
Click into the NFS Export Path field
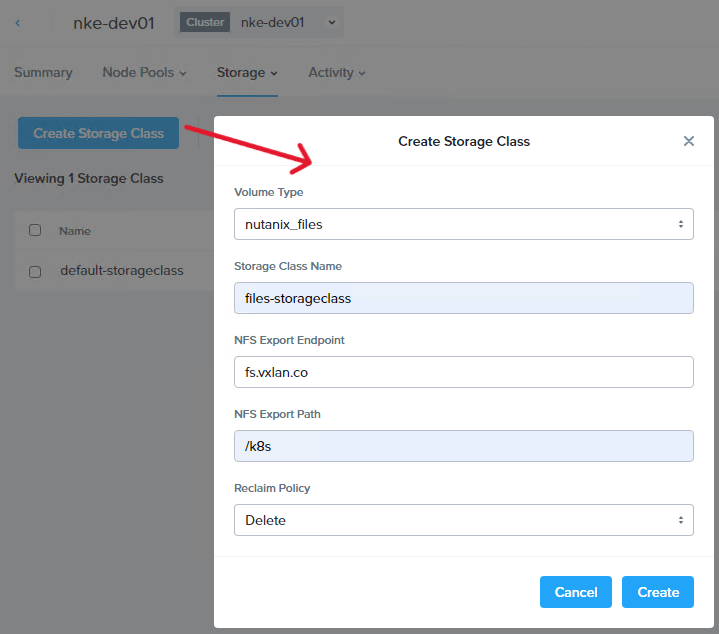pos(463,446)
